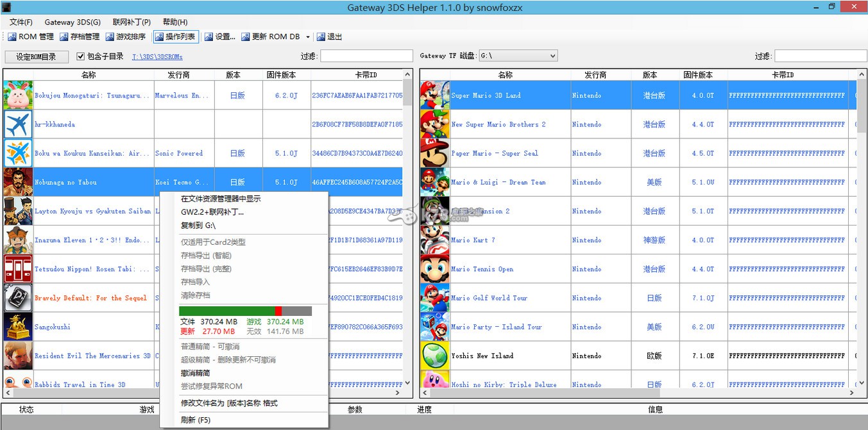
Task: Select hr-kkhaneda airplane icon
Action: [18, 124]
